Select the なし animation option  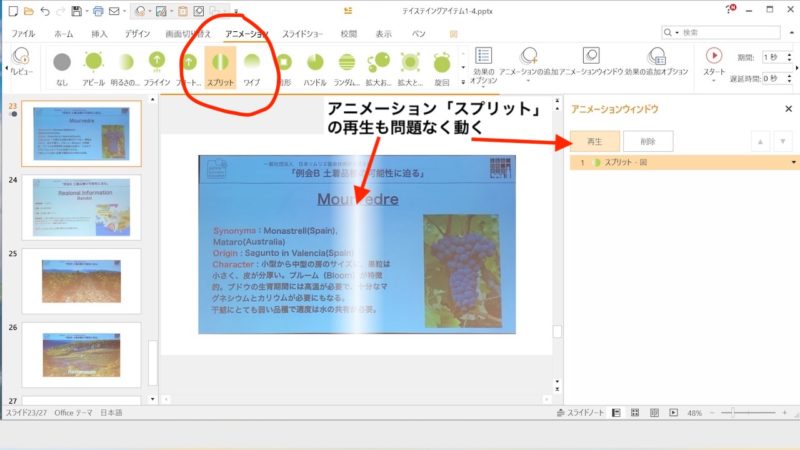pyautogui.click(x=62, y=67)
